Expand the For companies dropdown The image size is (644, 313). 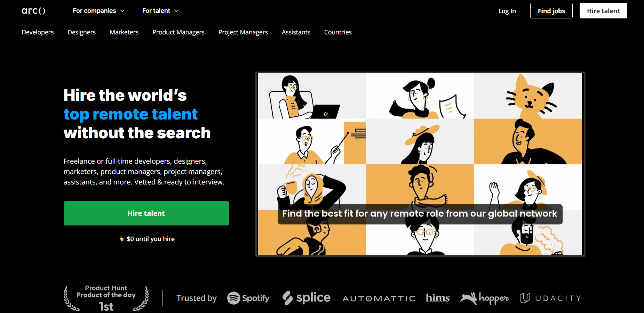98,11
